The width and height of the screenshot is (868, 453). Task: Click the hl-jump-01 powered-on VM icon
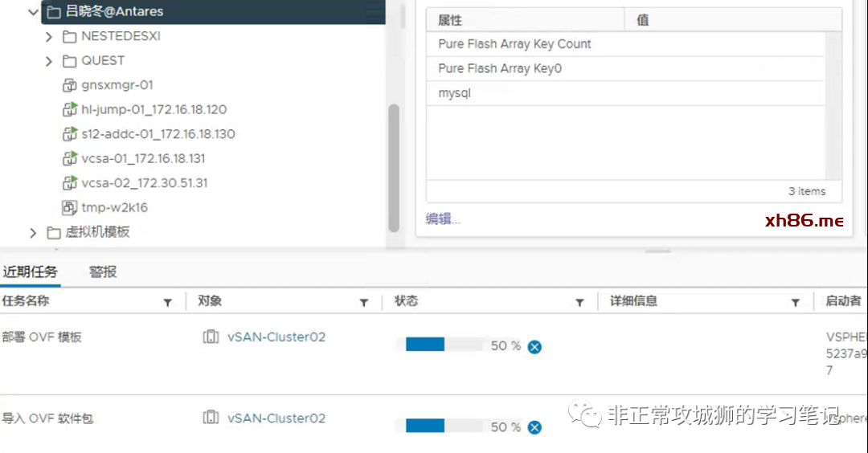[x=69, y=109]
